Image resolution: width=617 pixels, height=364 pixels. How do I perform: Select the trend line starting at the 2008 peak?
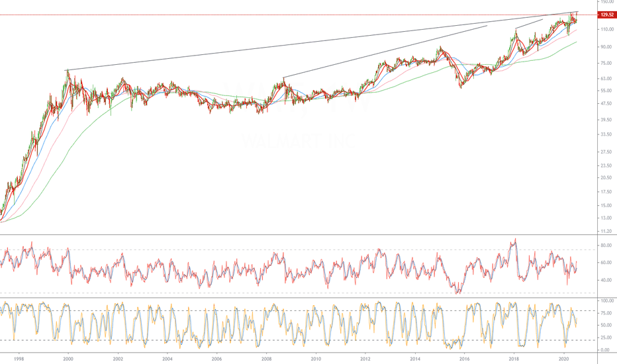click(385, 52)
